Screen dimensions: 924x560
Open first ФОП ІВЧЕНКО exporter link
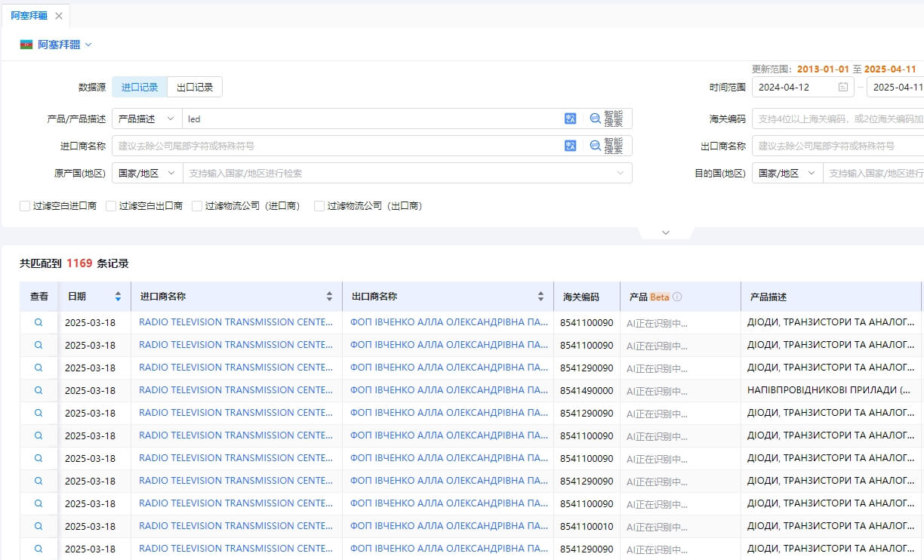[448, 322]
